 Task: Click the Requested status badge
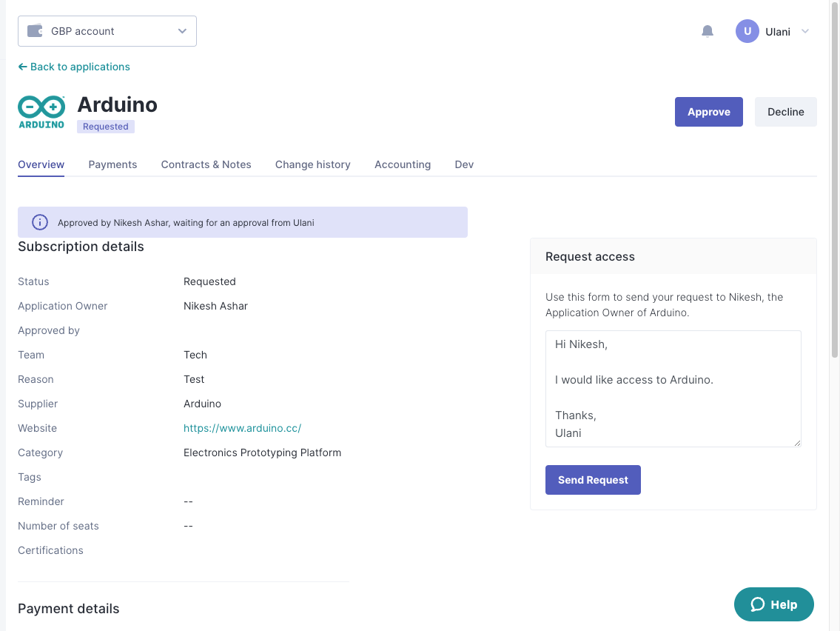pyautogui.click(x=106, y=127)
